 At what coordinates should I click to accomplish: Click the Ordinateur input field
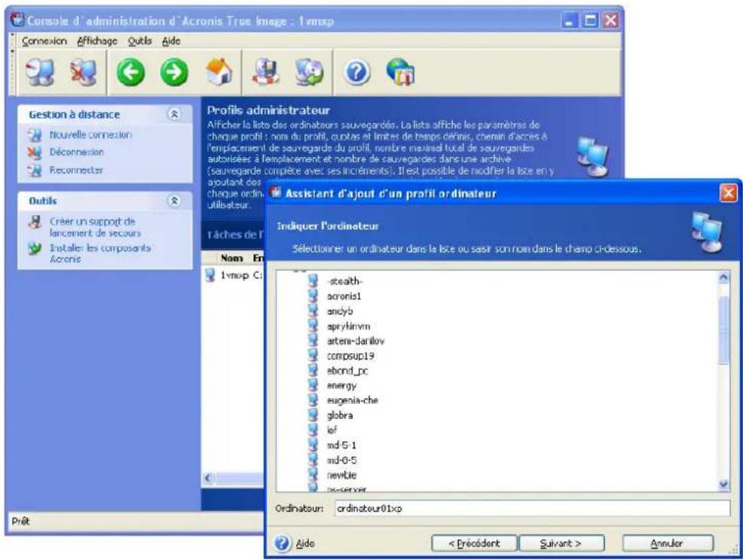pyautogui.click(x=532, y=509)
